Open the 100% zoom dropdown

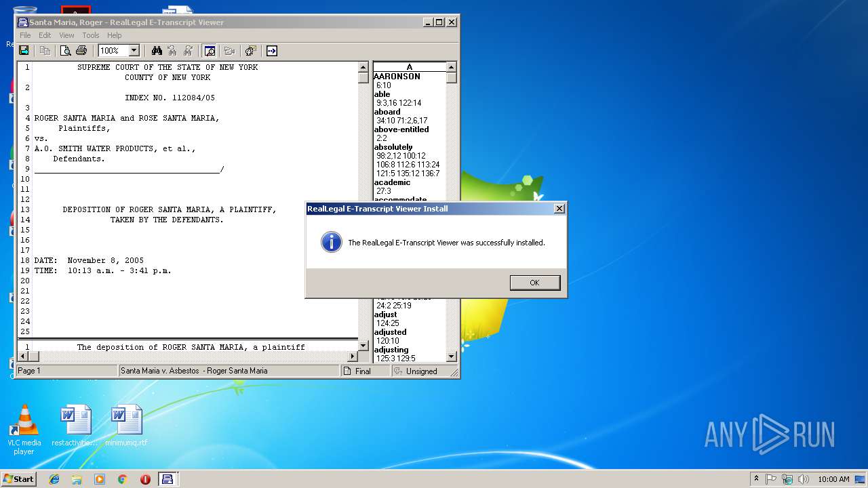tap(134, 51)
